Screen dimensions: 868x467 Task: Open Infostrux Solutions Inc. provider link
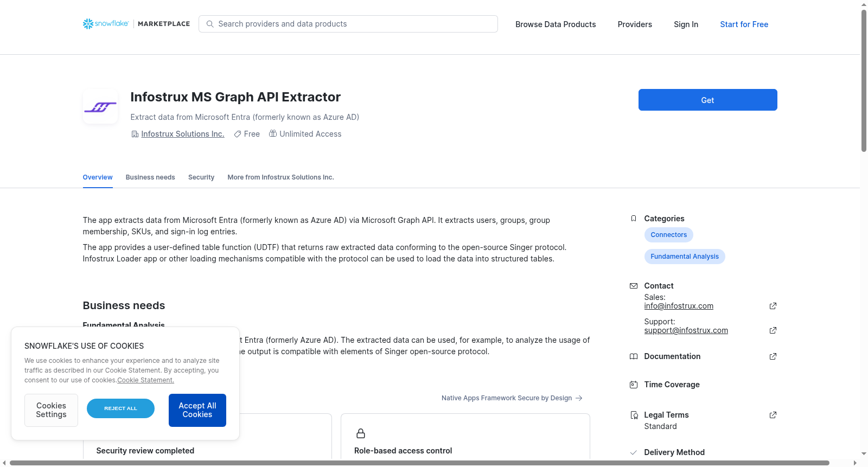pyautogui.click(x=183, y=134)
